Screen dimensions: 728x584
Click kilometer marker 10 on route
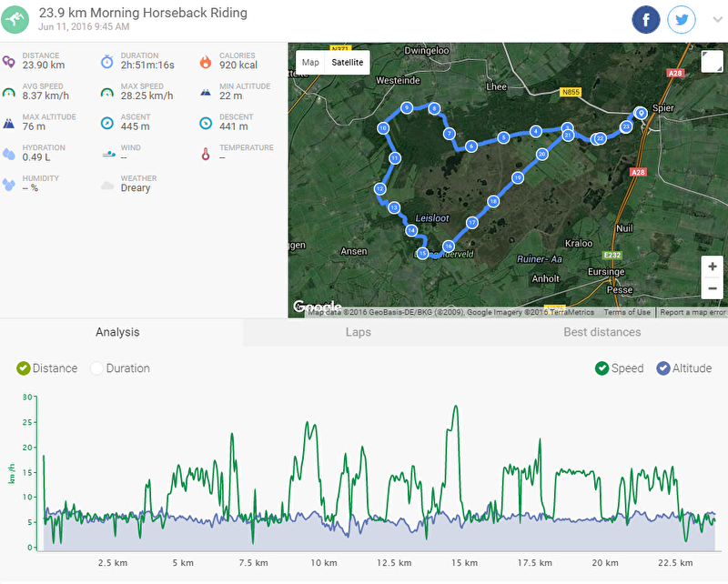[383, 128]
